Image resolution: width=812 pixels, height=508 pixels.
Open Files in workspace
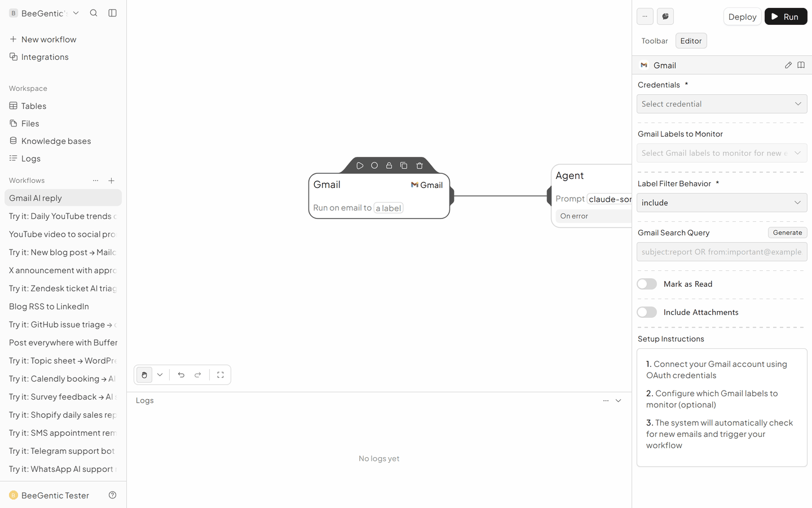click(x=63, y=124)
